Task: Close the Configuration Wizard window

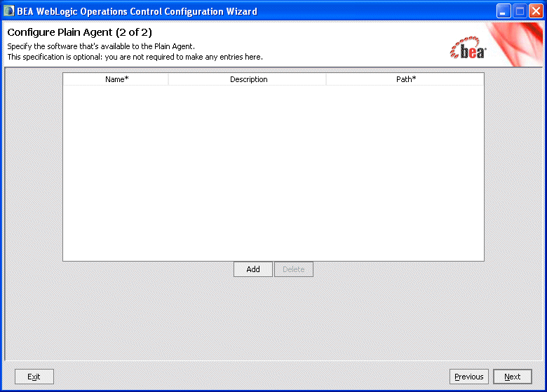Action: (x=536, y=11)
